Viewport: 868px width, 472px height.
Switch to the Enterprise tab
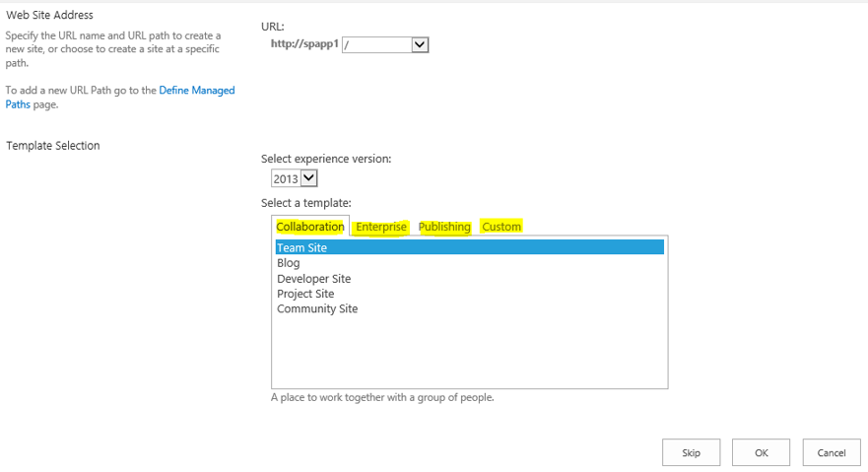(381, 227)
